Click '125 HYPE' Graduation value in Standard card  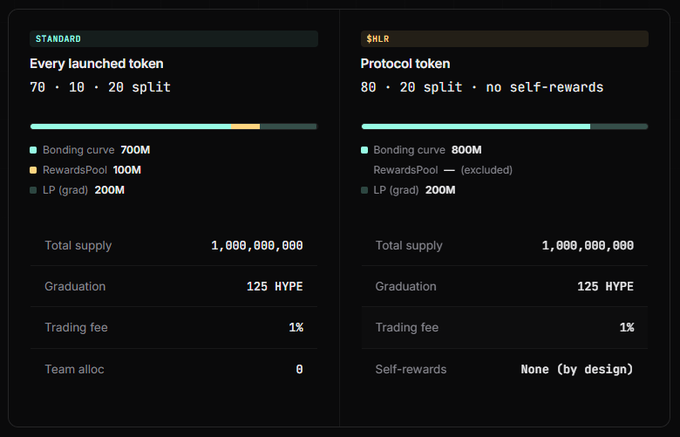coord(275,287)
